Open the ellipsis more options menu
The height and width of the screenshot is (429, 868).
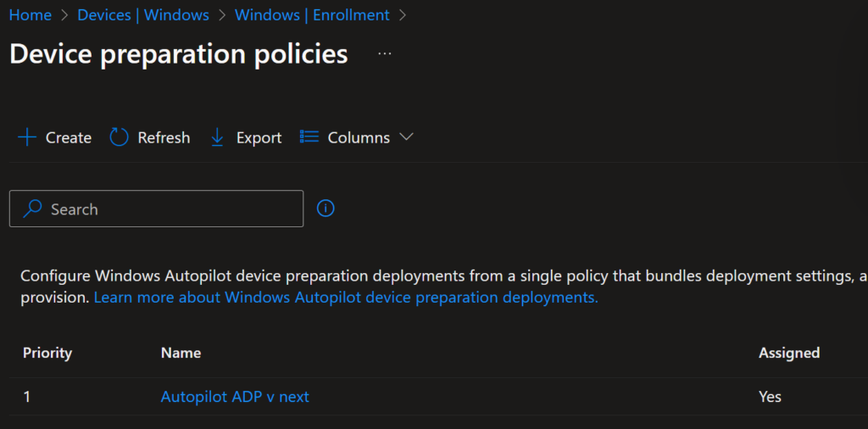(385, 53)
